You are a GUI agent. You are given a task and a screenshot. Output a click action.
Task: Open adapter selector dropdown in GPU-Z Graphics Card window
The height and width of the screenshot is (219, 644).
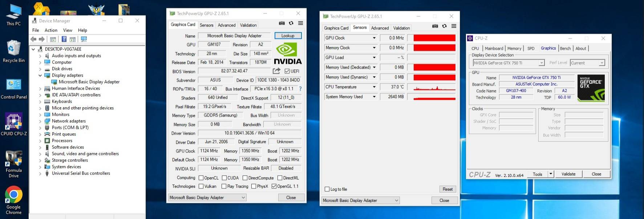pyautogui.click(x=207, y=198)
